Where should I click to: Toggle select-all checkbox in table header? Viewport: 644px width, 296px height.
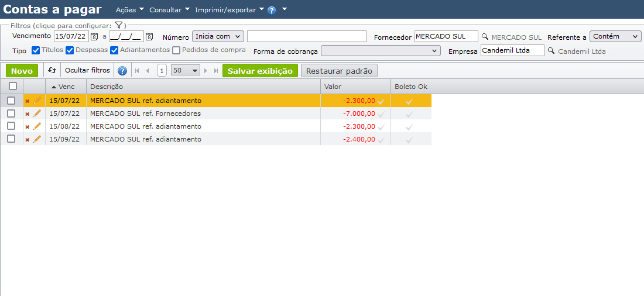[13, 86]
